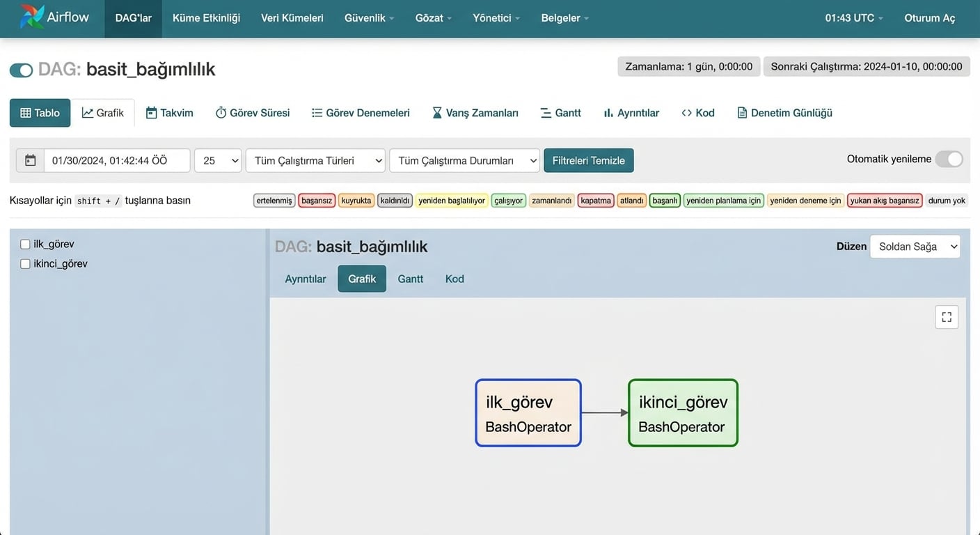The width and height of the screenshot is (980, 535).
Task: Enable the Otomatik yenileme switch
Action: coord(949,160)
